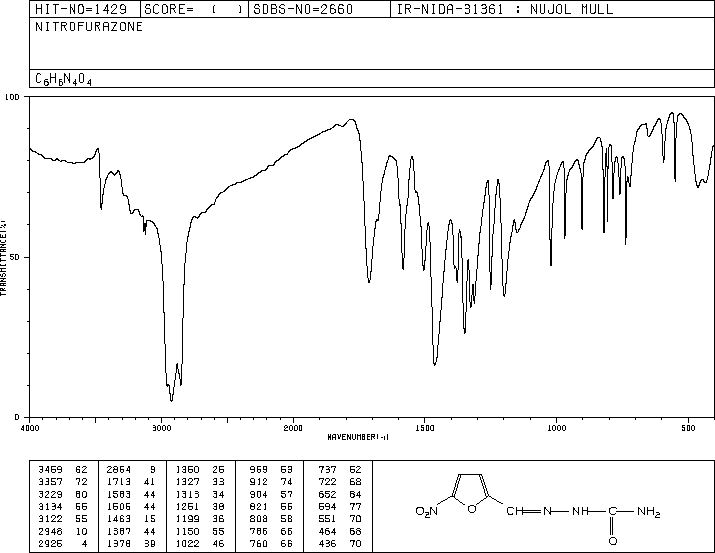Click the 652 peak entry
This screenshot has height=553, width=715.
click(340, 495)
